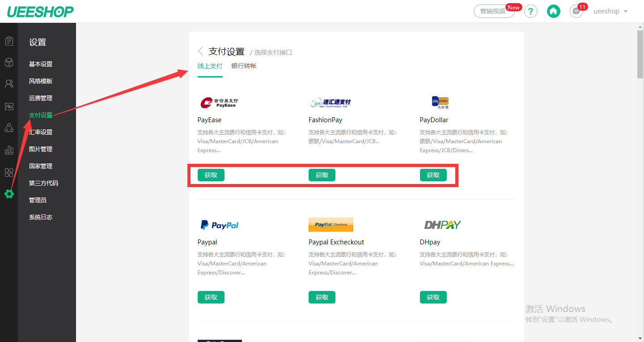Open the products cube icon in sidebar
Image resolution: width=644 pixels, height=342 pixels.
9,63
